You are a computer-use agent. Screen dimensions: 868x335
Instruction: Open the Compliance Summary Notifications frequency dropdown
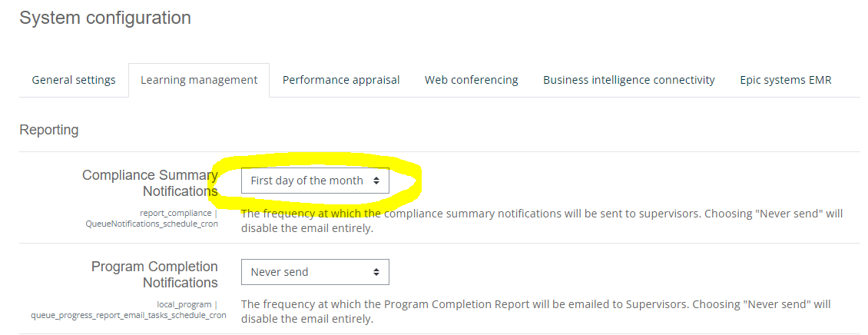coord(315,181)
